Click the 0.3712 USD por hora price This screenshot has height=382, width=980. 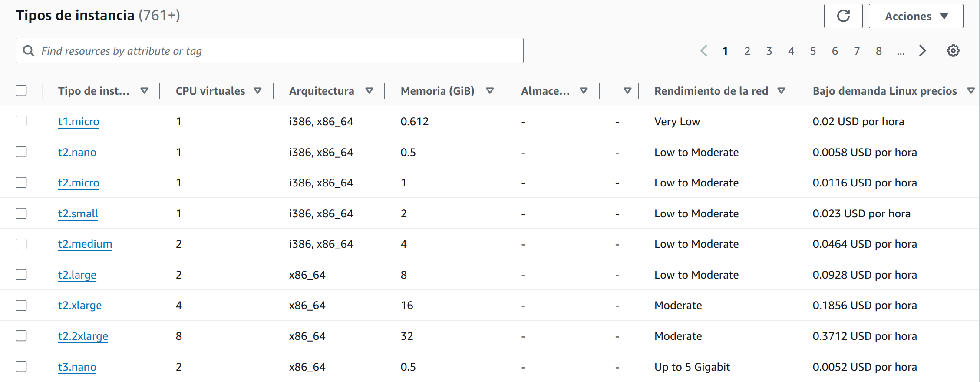[x=865, y=336]
